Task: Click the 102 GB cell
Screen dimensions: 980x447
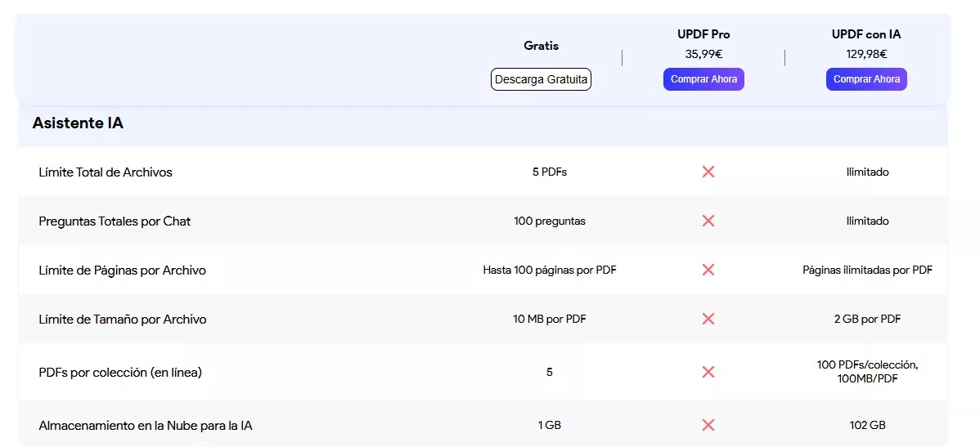Action: (867, 425)
